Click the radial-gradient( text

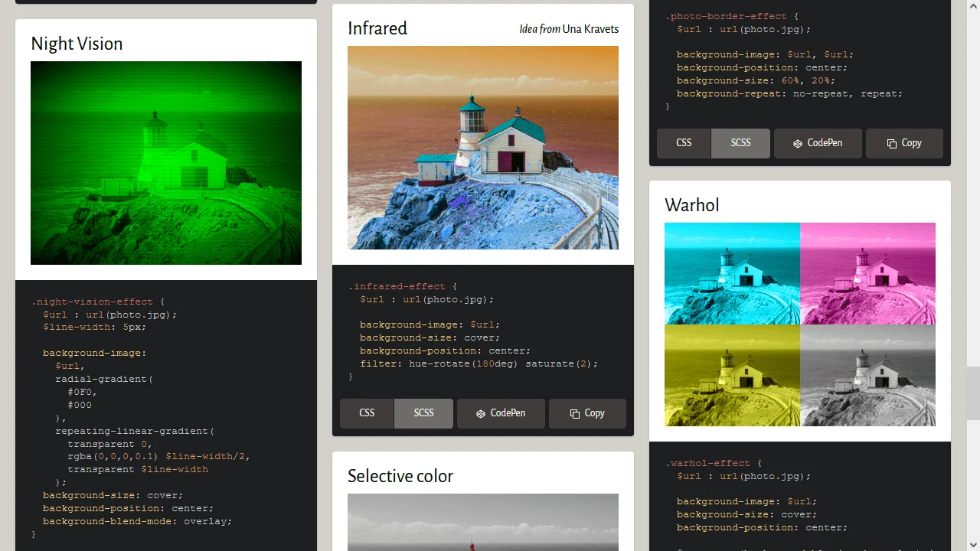104,379
